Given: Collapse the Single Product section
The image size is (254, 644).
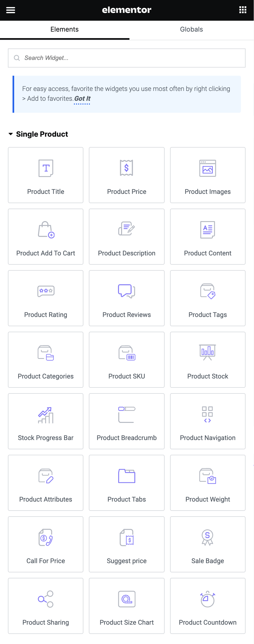Looking at the screenshot, I should 11,134.
